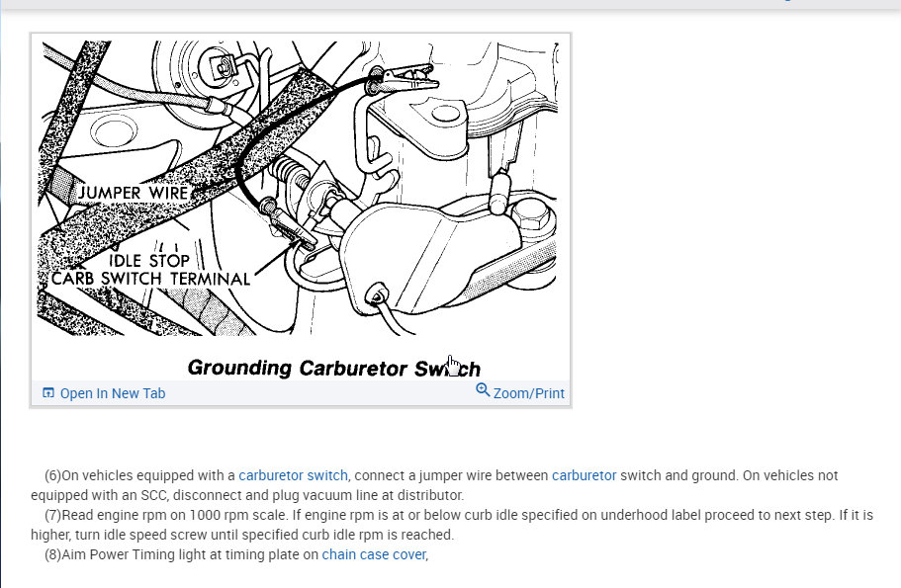Click the Open In New Tab icon

tap(48, 392)
